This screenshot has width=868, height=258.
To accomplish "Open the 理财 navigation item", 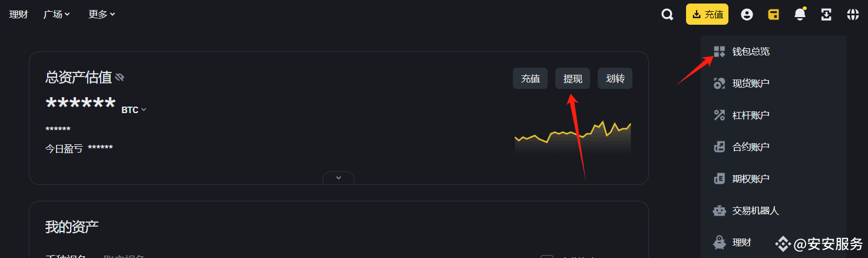I will click(18, 14).
